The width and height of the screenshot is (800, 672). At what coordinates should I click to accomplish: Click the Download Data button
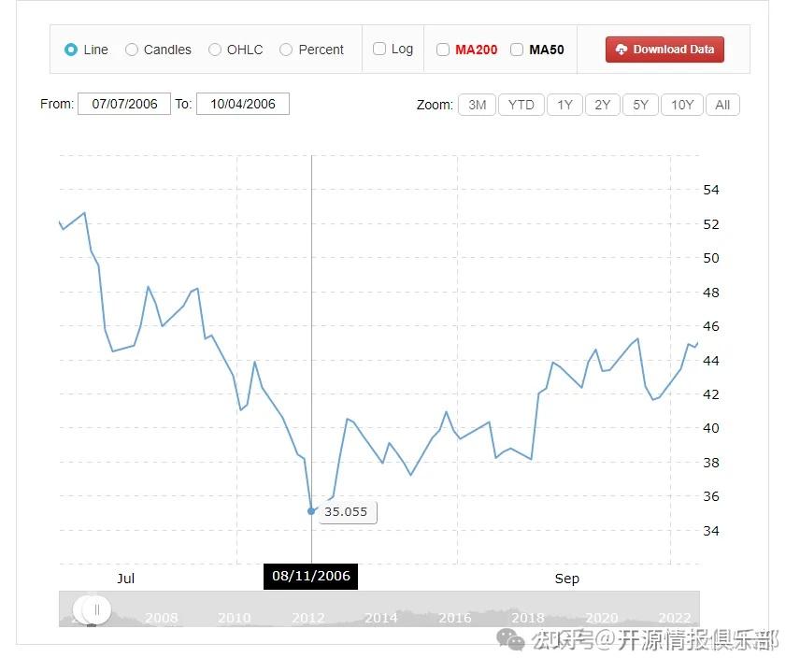point(664,50)
